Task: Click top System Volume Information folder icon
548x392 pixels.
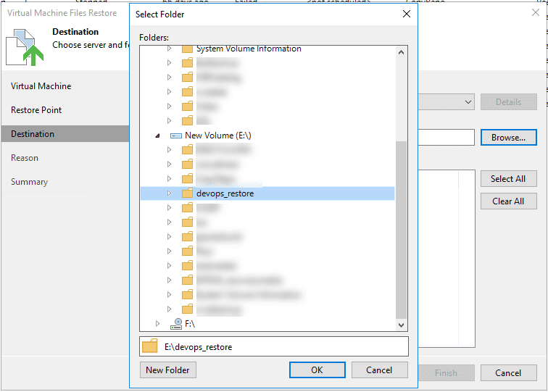Action: 187,49
